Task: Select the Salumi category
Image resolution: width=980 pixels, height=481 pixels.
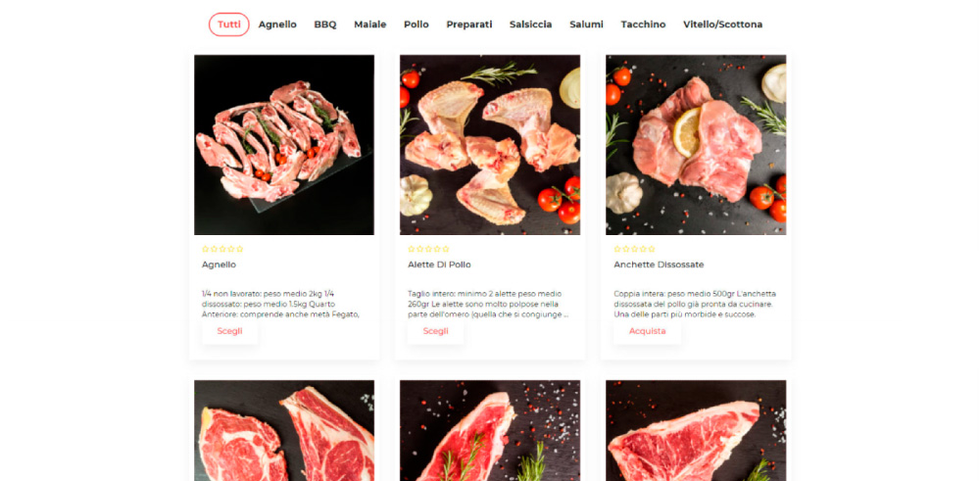Action: coord(586,24)
